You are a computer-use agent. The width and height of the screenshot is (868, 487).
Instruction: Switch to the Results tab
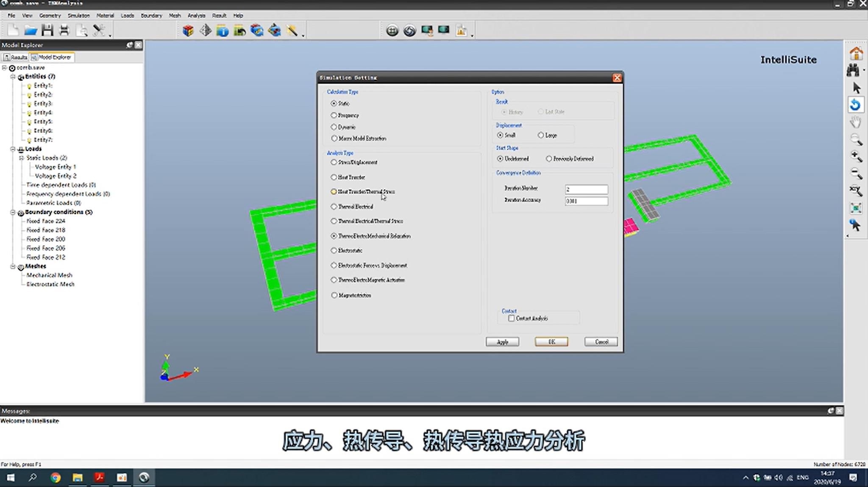click(x=16, y=57)
